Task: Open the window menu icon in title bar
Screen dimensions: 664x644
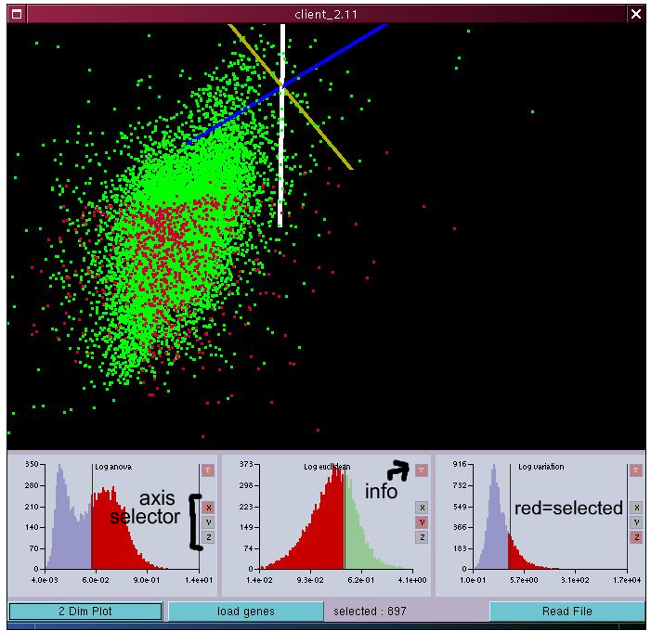Action: point(16,14)
